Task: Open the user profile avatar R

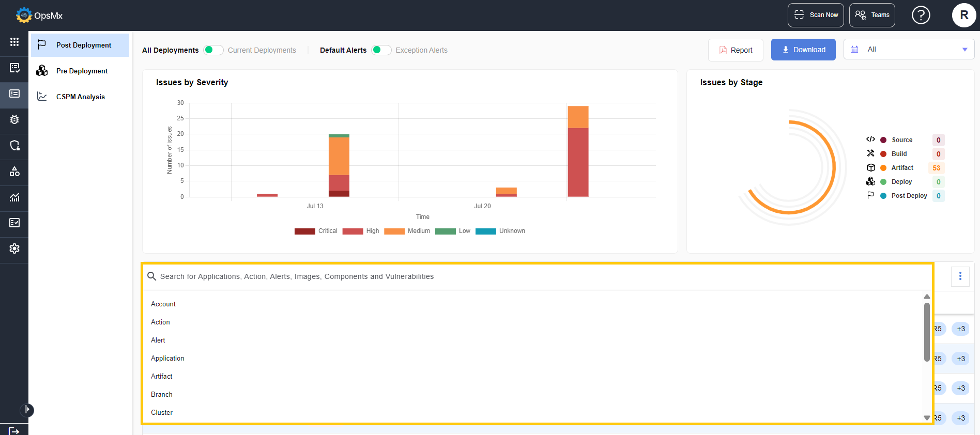Action: coord(963,15)
